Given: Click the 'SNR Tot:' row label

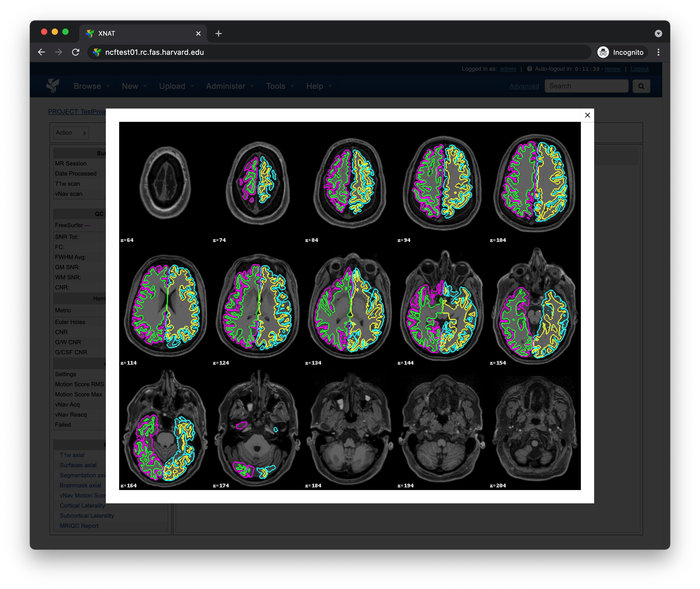Looking at the screenshot, I should pyautogui.click(x=66, y=237).
